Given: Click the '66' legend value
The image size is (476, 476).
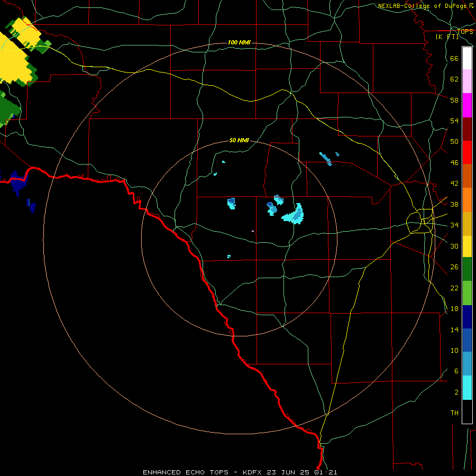Looking at the screenshot, I should click(454, 59).
